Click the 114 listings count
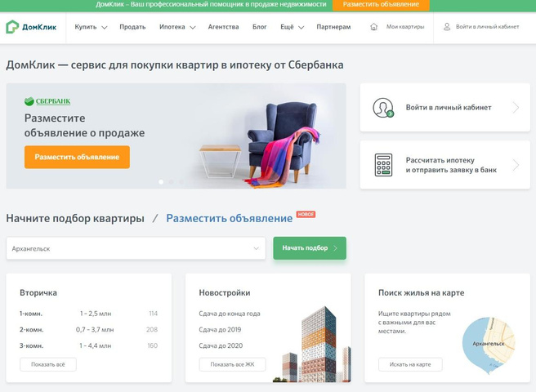This screenshot has height=392, width=536. pos(153,314)
